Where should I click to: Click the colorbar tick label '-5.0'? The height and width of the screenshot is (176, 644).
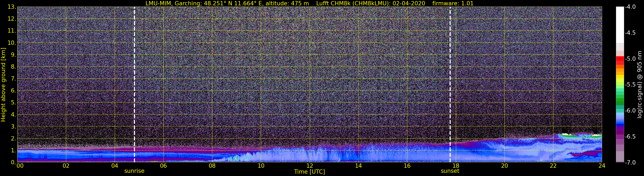[630, 59]
